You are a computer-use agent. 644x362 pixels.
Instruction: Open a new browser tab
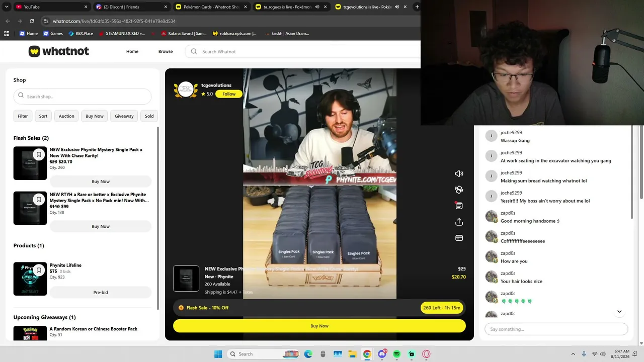click(417, 7)
